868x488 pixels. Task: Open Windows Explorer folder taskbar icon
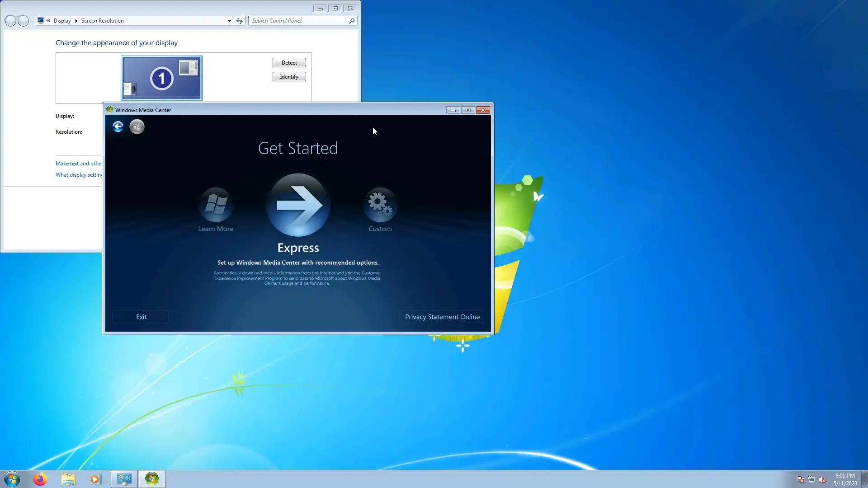click(68, 479)
